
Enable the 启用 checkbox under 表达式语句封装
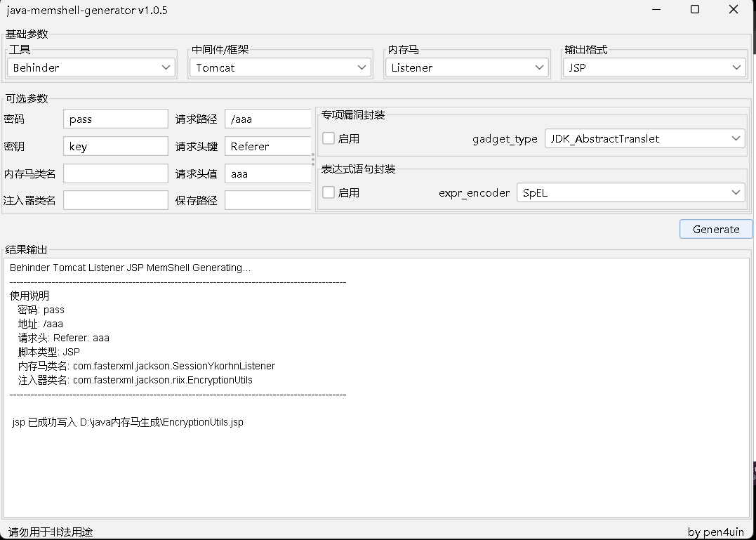tap(327, 193)
